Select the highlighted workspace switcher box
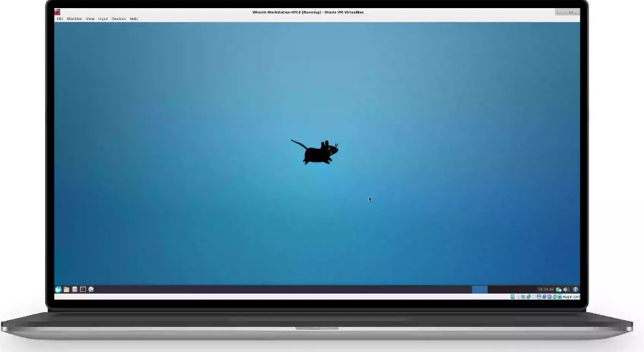The height and width of the screenshot is (352, 644). (x=480, y=289)
